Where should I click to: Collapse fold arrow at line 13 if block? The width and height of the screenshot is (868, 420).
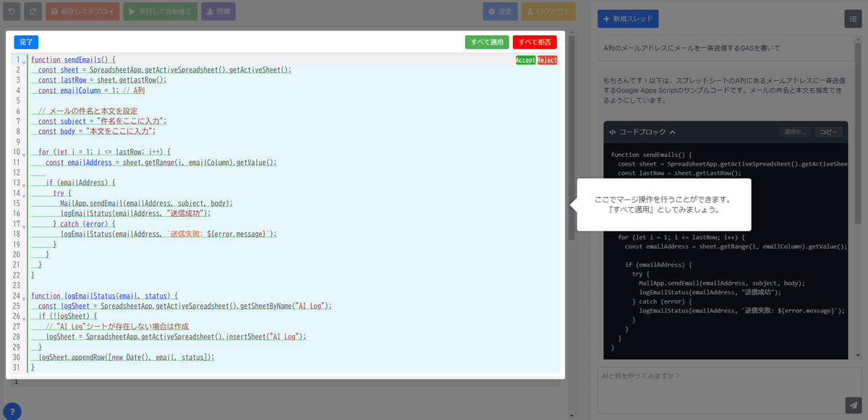[24, 184]
